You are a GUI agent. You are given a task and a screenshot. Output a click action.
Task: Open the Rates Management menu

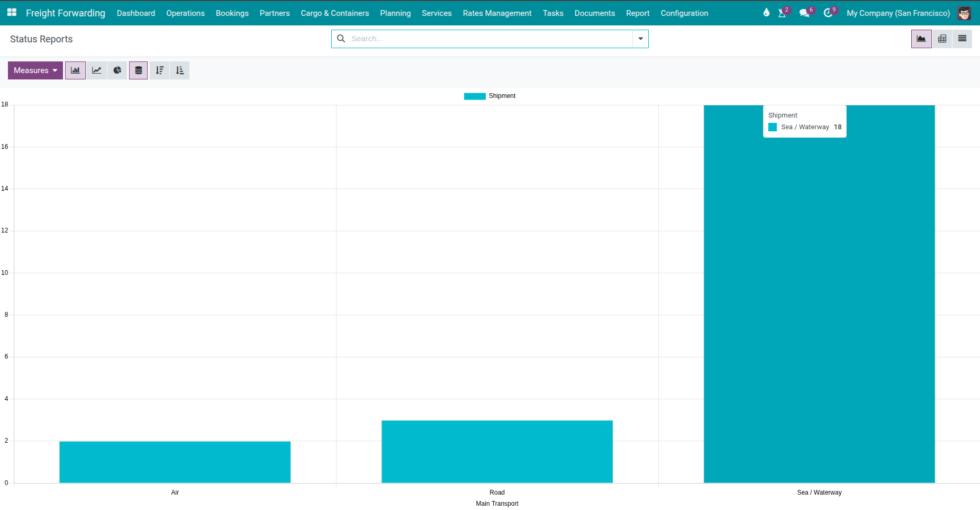[x=497, y=13]
